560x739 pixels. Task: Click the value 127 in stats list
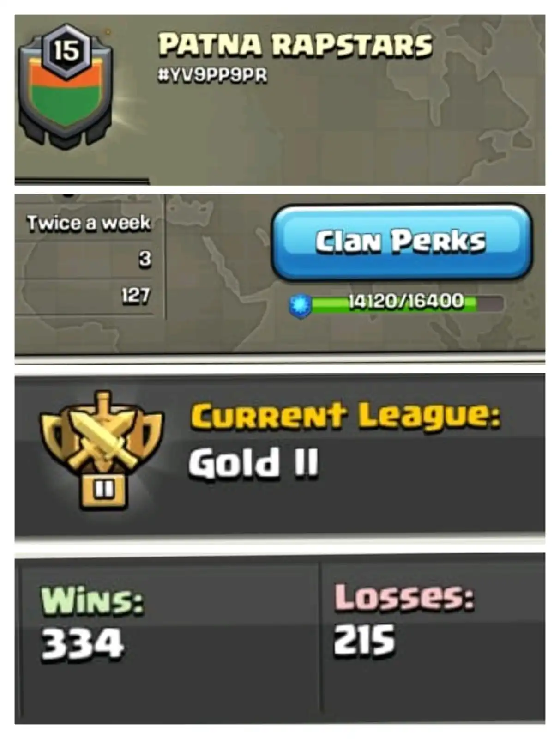pyautogui.click(x=136, y=296)
